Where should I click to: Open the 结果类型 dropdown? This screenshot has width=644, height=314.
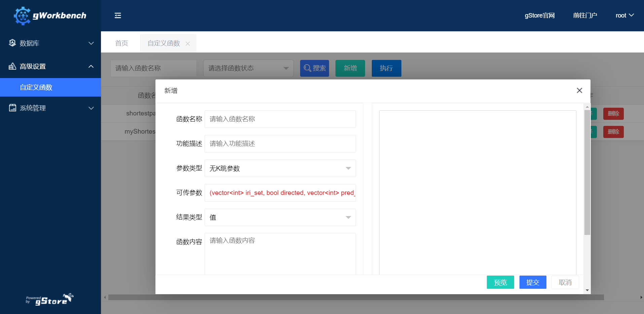[280, 217]
